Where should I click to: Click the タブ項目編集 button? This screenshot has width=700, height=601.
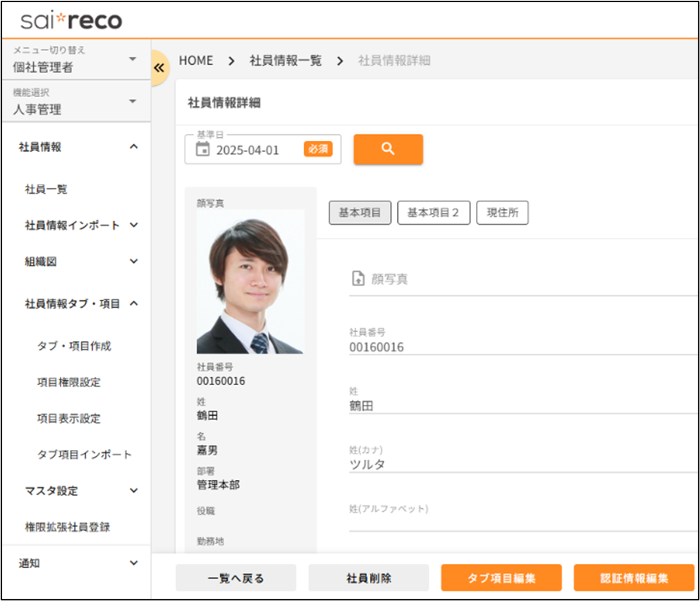click(501, 578)
